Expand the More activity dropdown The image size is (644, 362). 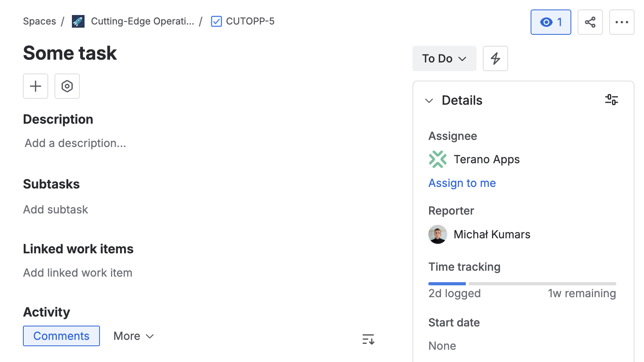tap(133, 336)
